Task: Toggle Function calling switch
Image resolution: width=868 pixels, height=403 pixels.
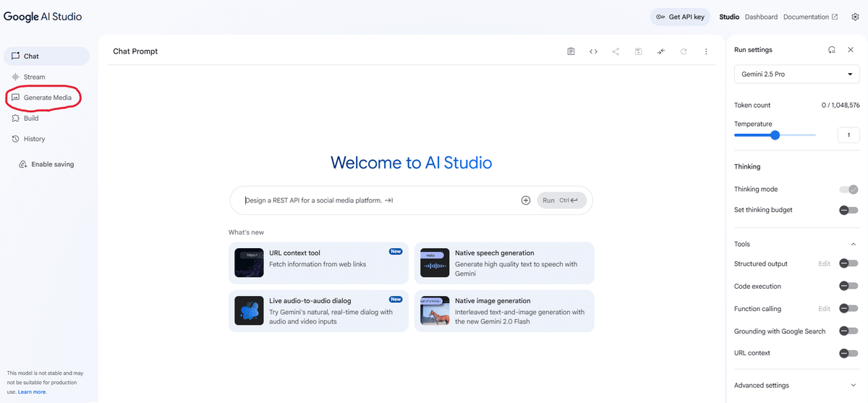Action: click(x=848, y=309)
